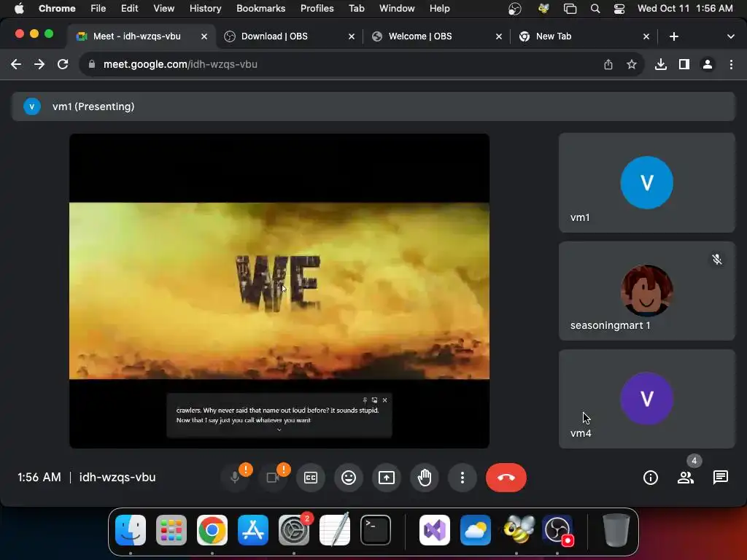
Task: Raise hand using the hand icon
Action: pyautogui.click(x=425, y=477)
